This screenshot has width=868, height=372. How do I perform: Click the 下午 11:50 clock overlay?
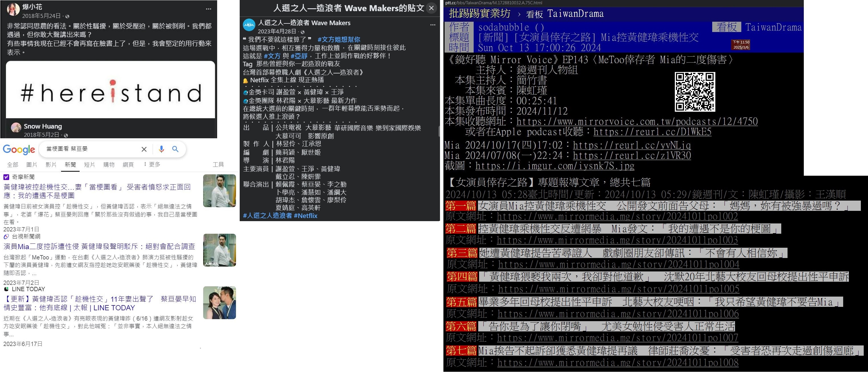pyautogui.click(x=741, y=45)
